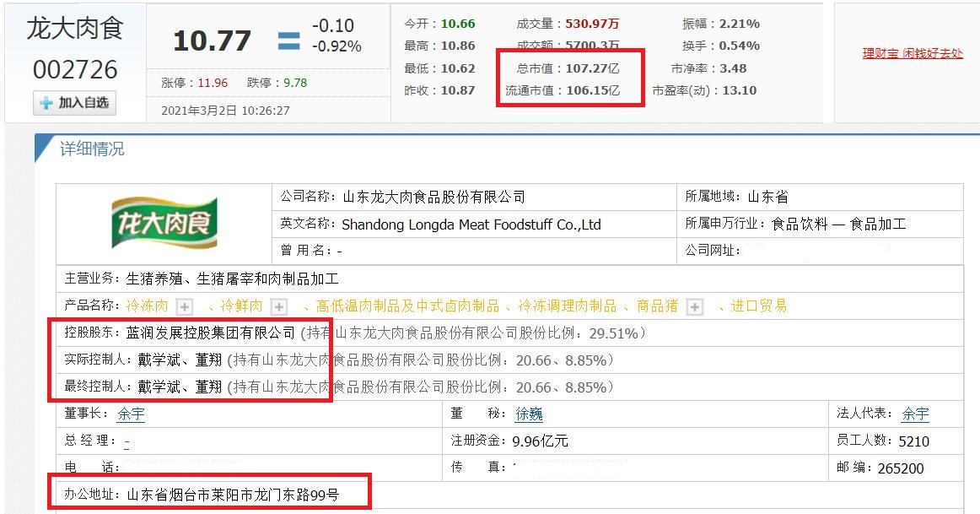This screenshot has height=514, width=980.
Task: Expand the plus next to 商品猪
Action: [x=694, y=306]
